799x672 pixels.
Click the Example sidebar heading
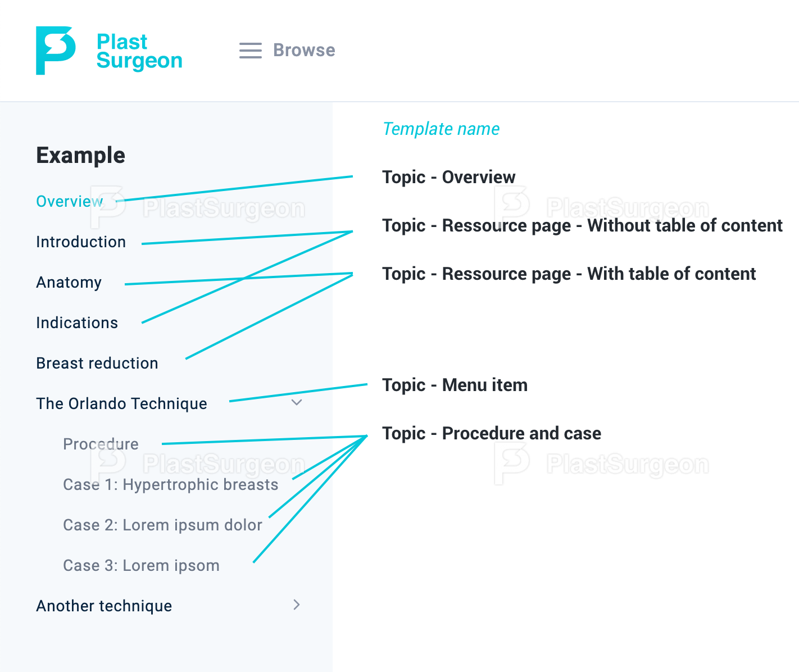pyautogui.click(x=81, y=155)
